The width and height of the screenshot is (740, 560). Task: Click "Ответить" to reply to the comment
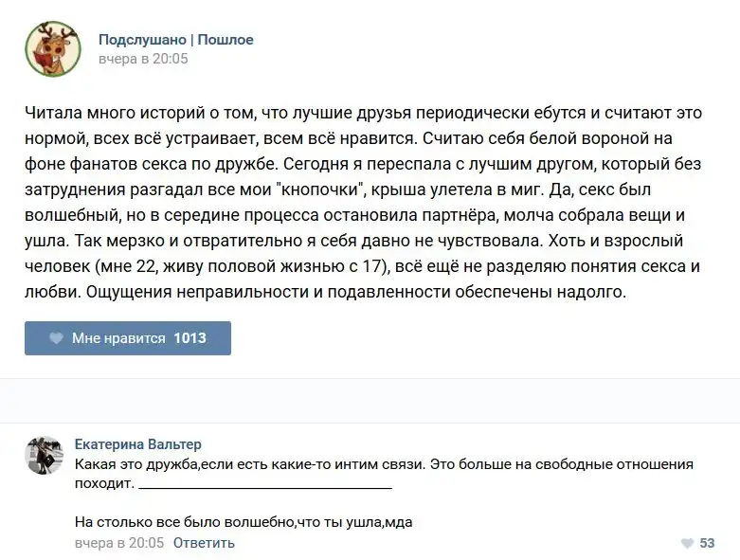point(204,543)
